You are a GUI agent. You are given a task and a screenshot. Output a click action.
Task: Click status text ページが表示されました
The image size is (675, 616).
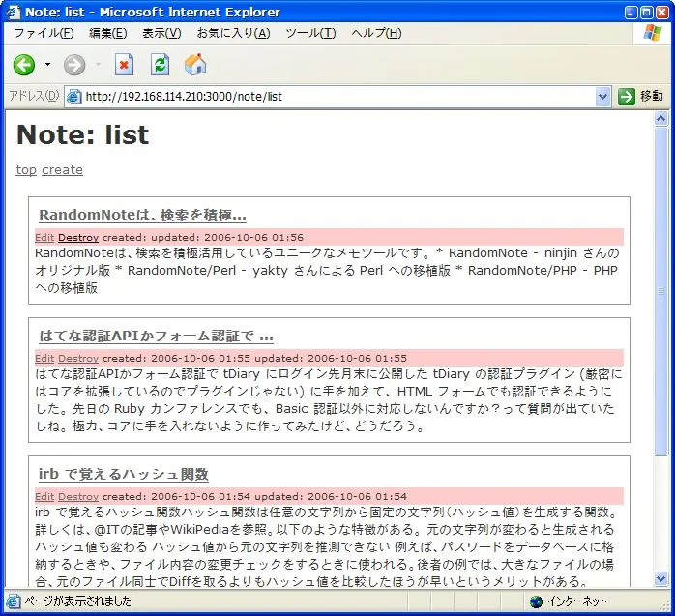click(x=77, y=601)
